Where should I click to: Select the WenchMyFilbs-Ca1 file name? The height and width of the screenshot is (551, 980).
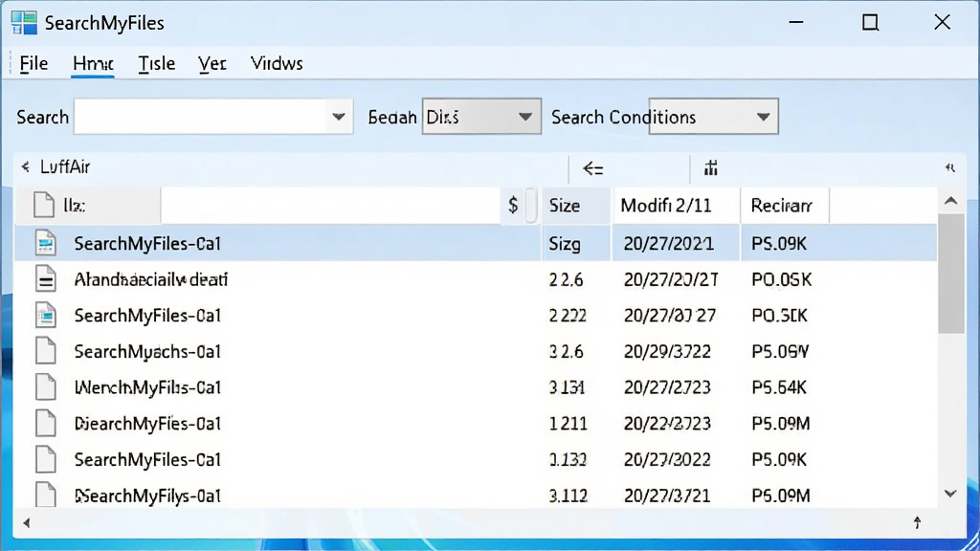pos(147,388)
